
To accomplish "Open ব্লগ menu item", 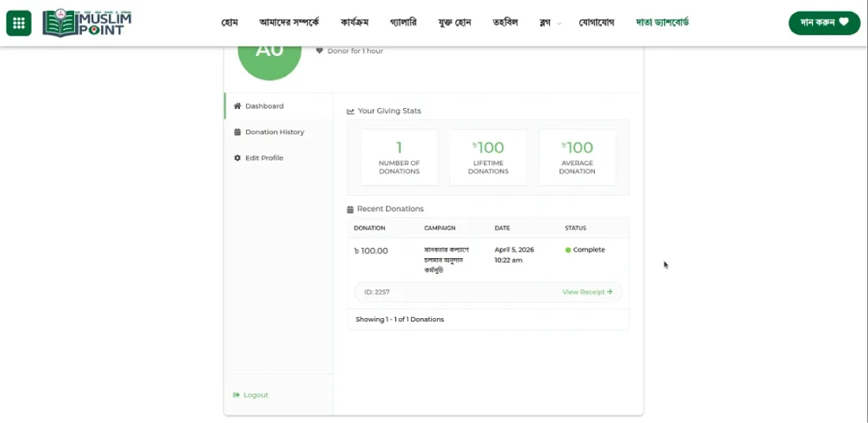I will (544, 23).
